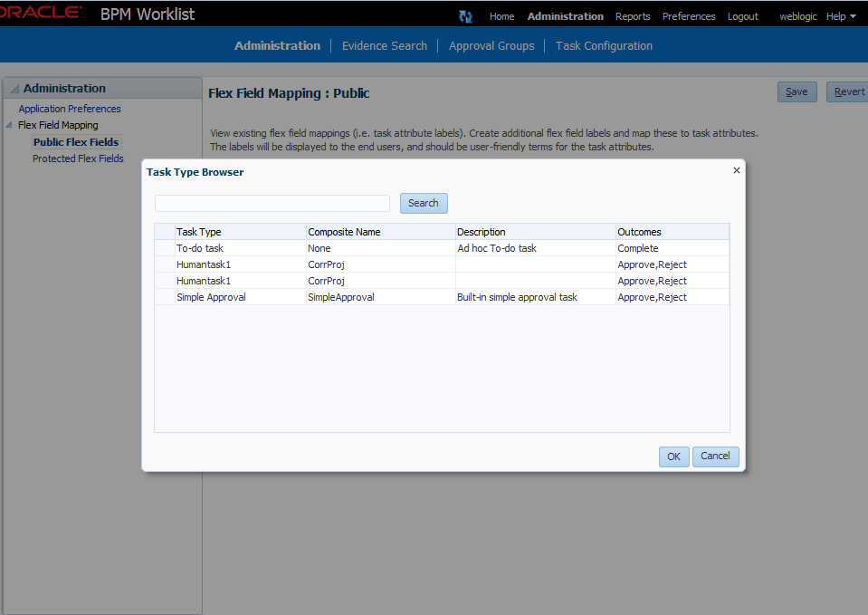Sort by the Task Type column header
This screenshot has height=615, width=868.
(240, 232)
